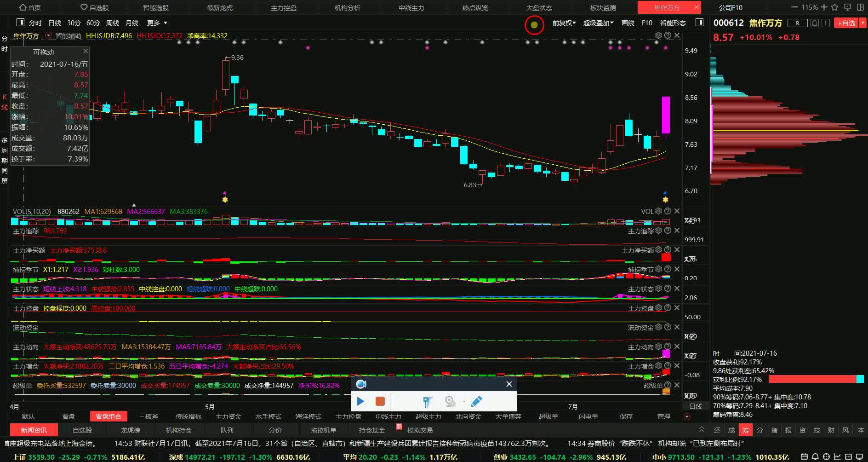Toggle the left panel icon beside 分时
Viewport: 868px width, 462px height.
coord(20,23)
